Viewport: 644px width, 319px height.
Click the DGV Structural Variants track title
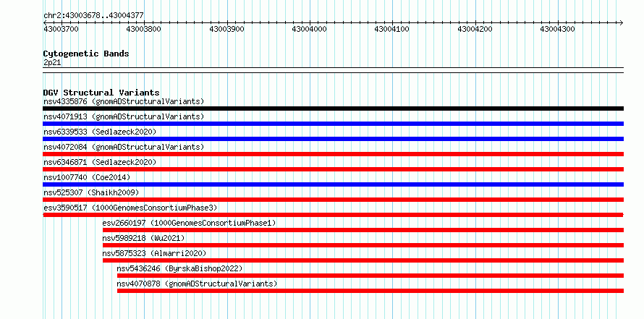(101, 93)
